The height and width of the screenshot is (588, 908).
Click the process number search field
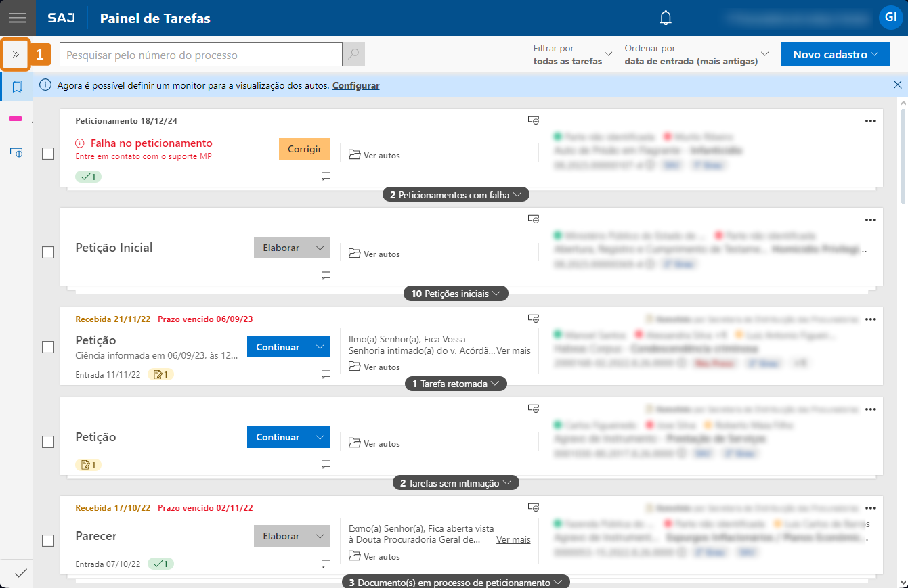coord(200,55)
